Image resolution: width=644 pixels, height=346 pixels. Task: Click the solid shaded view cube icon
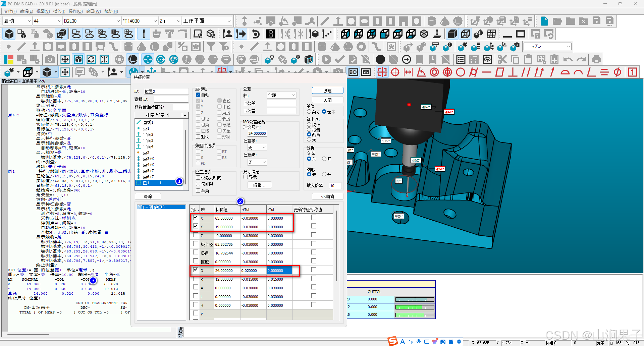452,34
